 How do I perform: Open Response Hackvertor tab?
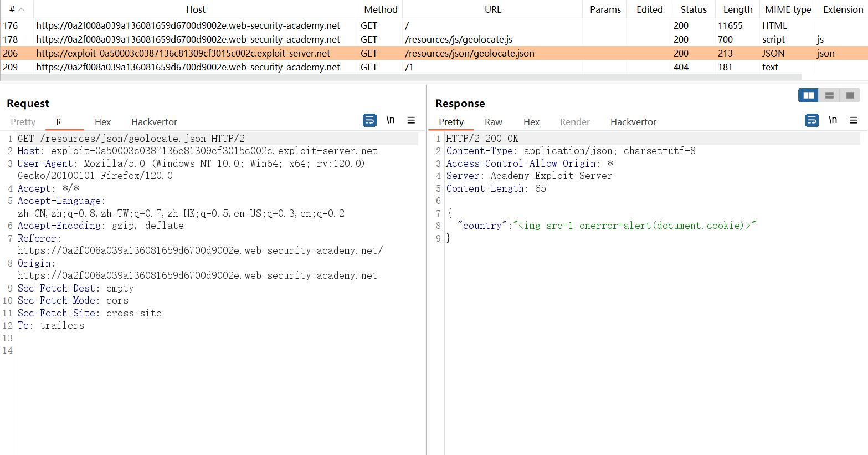(x=633, y=122)
